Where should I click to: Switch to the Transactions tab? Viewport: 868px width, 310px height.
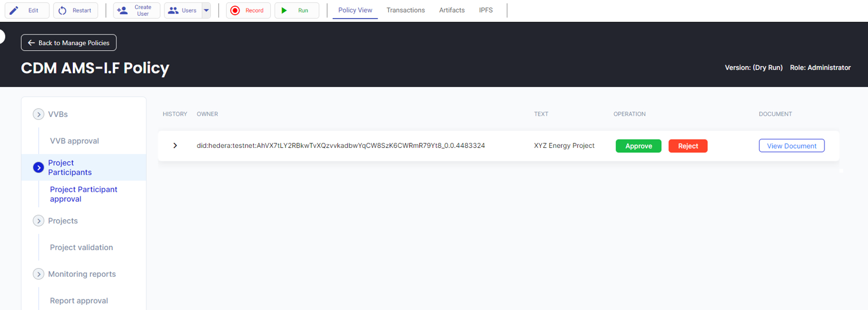coord(405,10)
